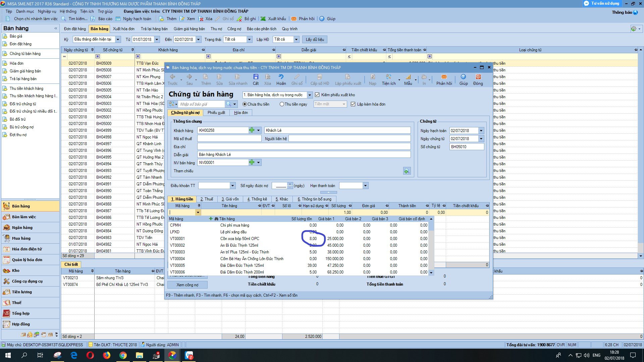Open Nghiệp vụ menu
644x362 pixels.
point(47,11)
